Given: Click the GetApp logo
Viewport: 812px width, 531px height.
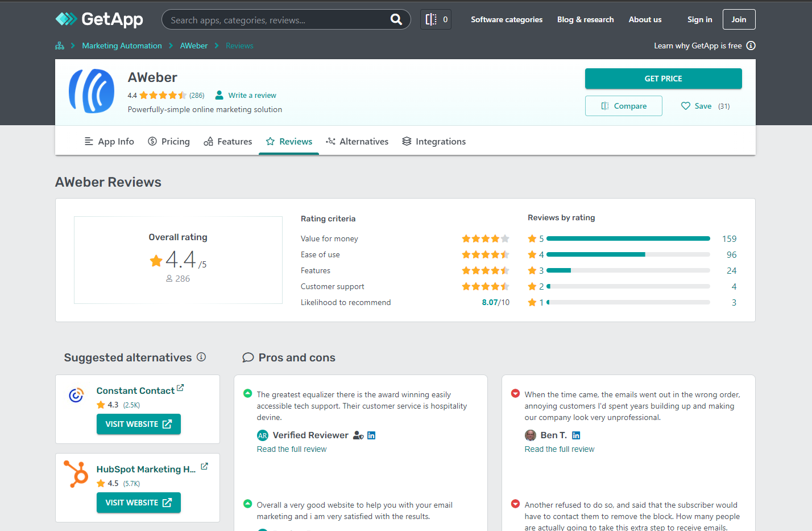Looking at the screenshot, I should 99,19.
